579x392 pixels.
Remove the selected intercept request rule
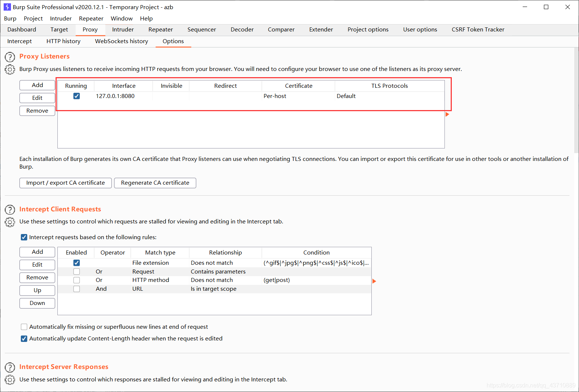[37, 278]
